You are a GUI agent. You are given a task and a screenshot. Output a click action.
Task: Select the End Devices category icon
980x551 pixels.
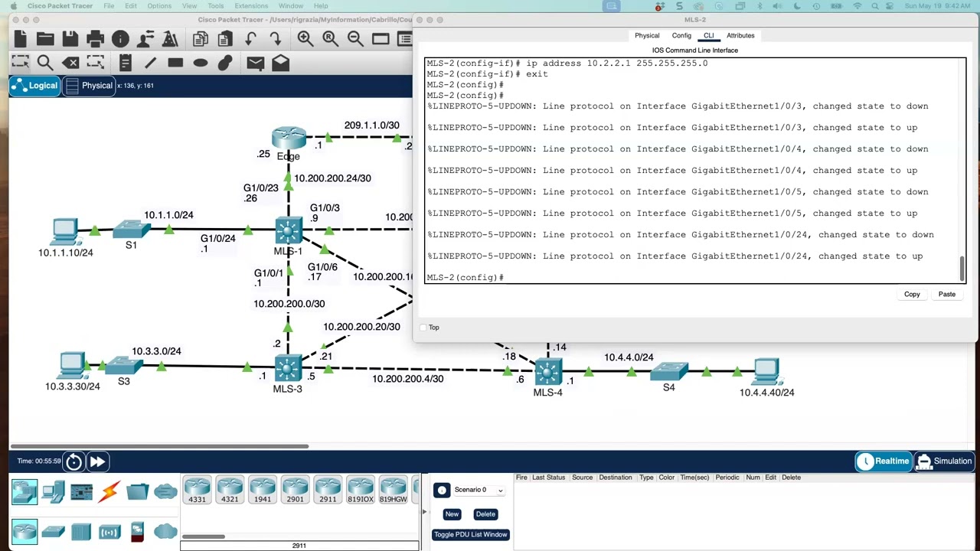53,491
